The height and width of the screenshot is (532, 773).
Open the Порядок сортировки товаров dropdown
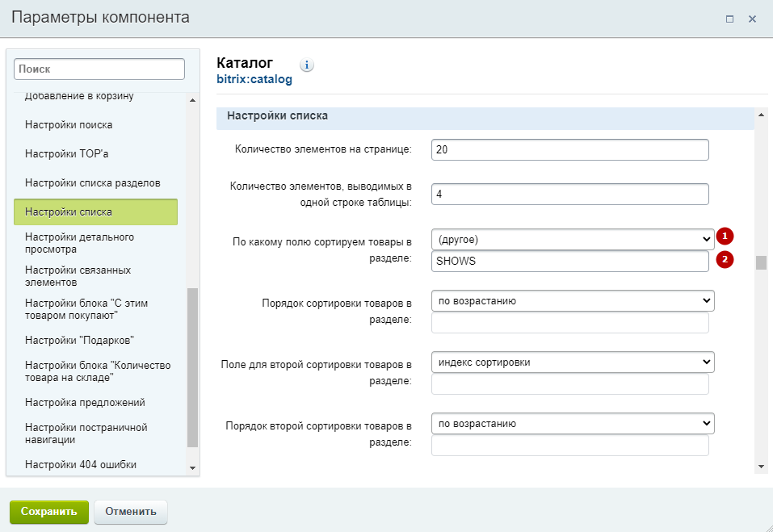[573, 300]
